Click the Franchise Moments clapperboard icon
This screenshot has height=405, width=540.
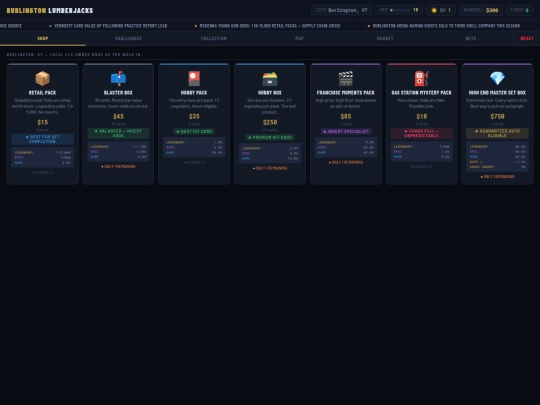point(345,79)
